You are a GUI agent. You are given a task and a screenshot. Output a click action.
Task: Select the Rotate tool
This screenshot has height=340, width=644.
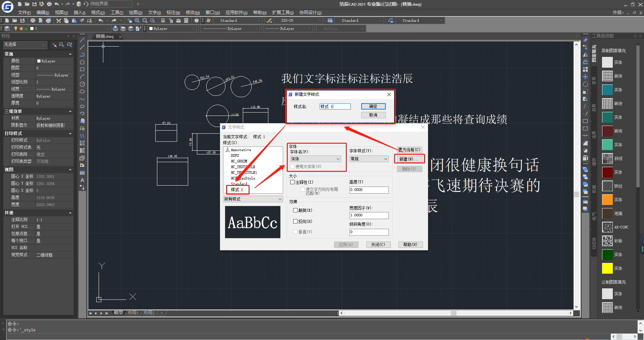[x=585, y=84]
